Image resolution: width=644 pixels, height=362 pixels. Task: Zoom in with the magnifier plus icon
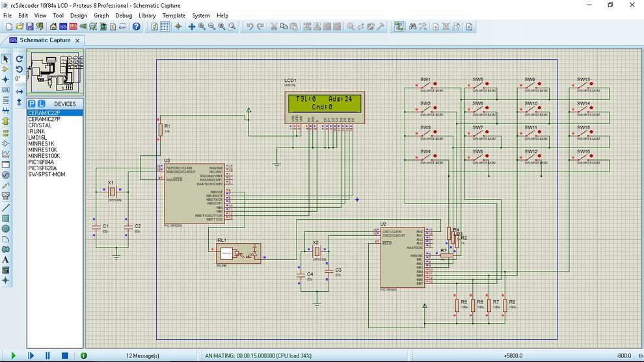(202, 27)
